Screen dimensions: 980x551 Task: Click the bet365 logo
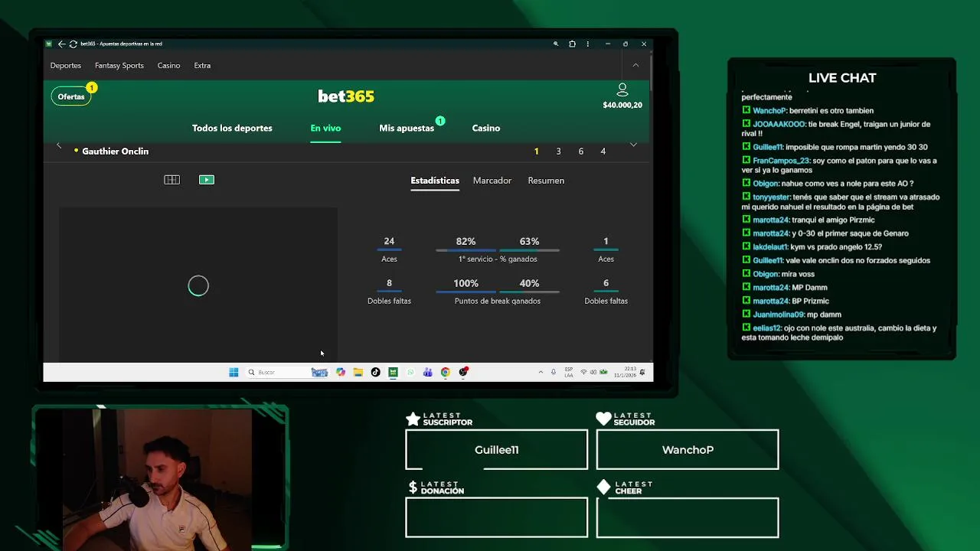tap(346, 96)
